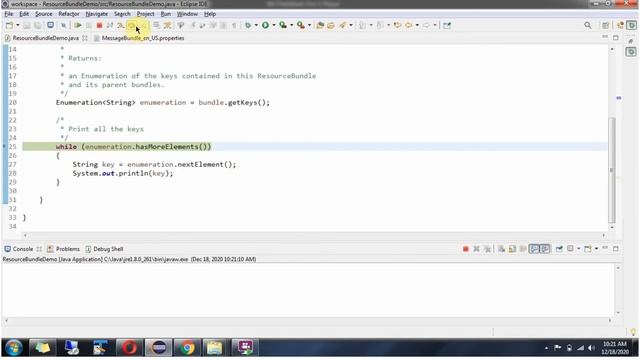Image resolution: width=640 pixels, height=360 pixels.
Task: Open the New wizard dropdown arrow
Action: tap(18, 25)
